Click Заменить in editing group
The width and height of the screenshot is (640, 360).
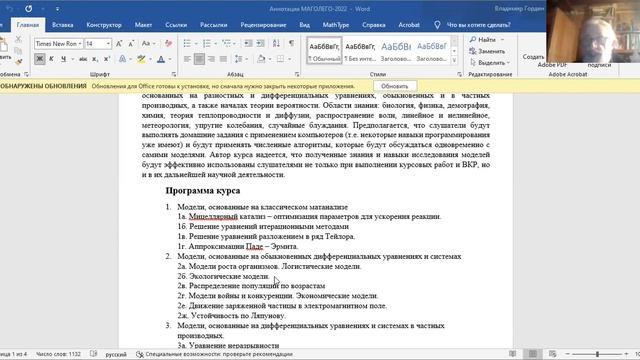coord(487,51)
